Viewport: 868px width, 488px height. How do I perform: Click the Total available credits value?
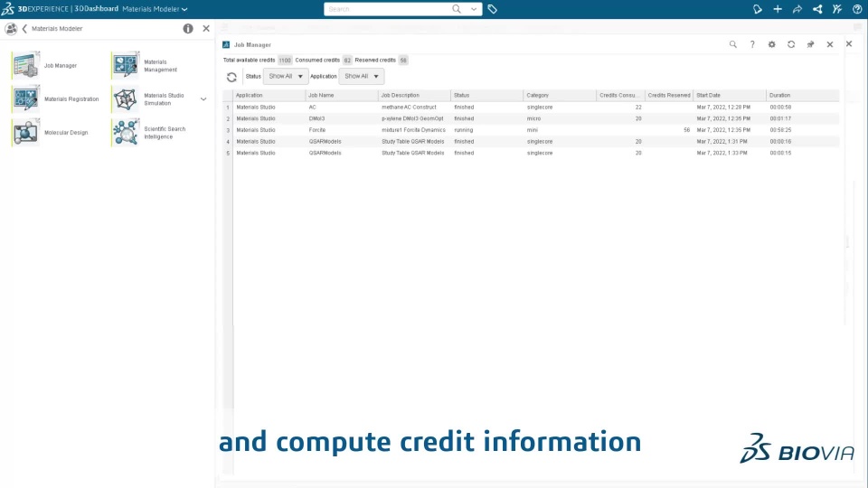(285, 61)
